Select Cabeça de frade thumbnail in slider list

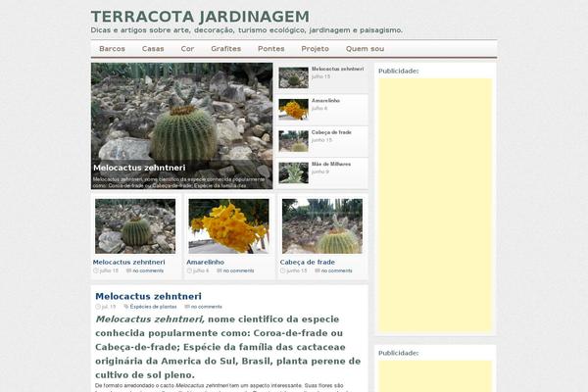[294, 141]
